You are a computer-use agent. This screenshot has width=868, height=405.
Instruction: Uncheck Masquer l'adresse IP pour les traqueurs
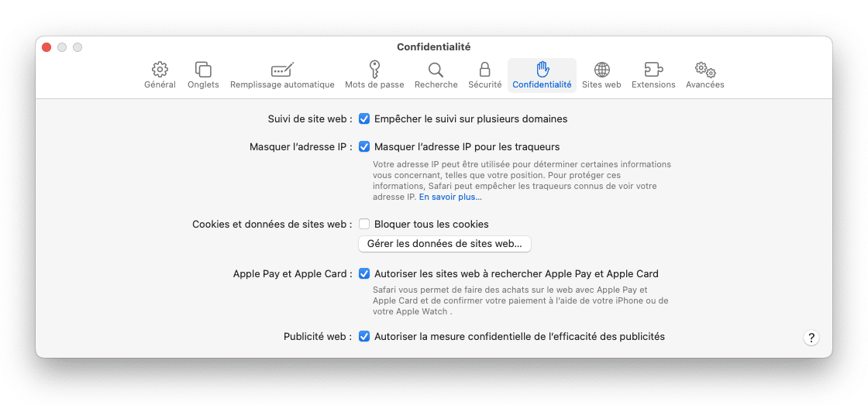point(364,146)
